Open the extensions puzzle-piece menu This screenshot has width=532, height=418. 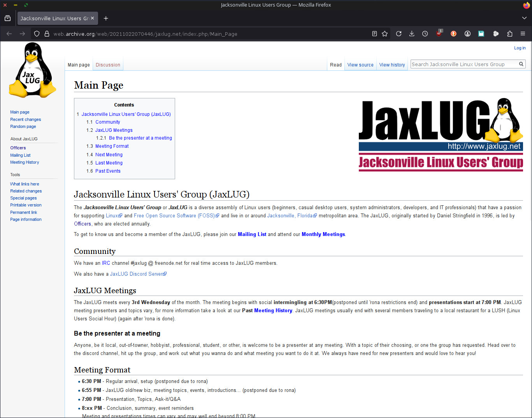[510, 33]
